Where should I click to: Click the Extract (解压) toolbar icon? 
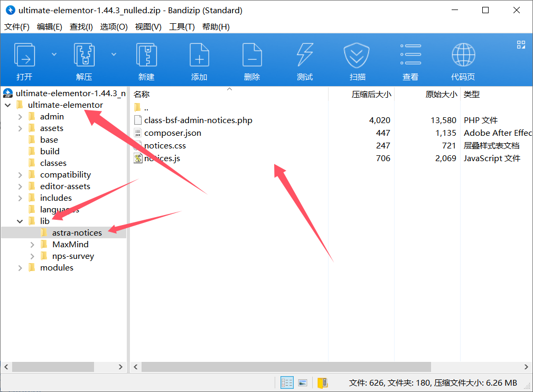84,54
